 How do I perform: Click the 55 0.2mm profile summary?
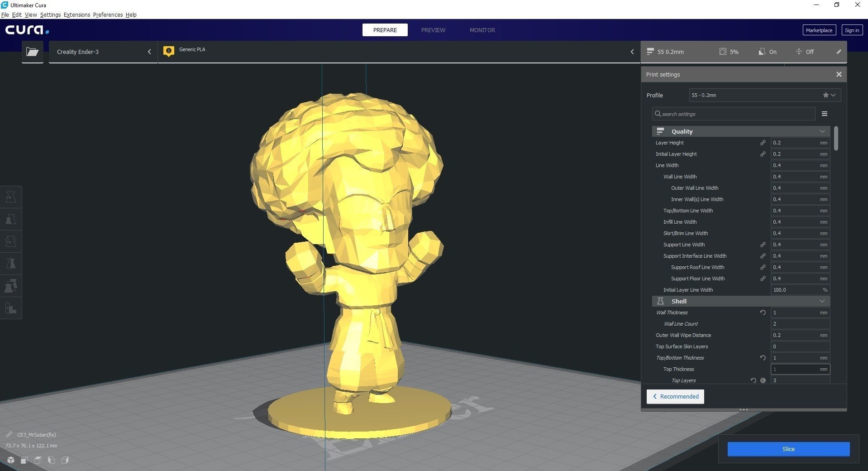pyautogui.click(x=665, y=52)
